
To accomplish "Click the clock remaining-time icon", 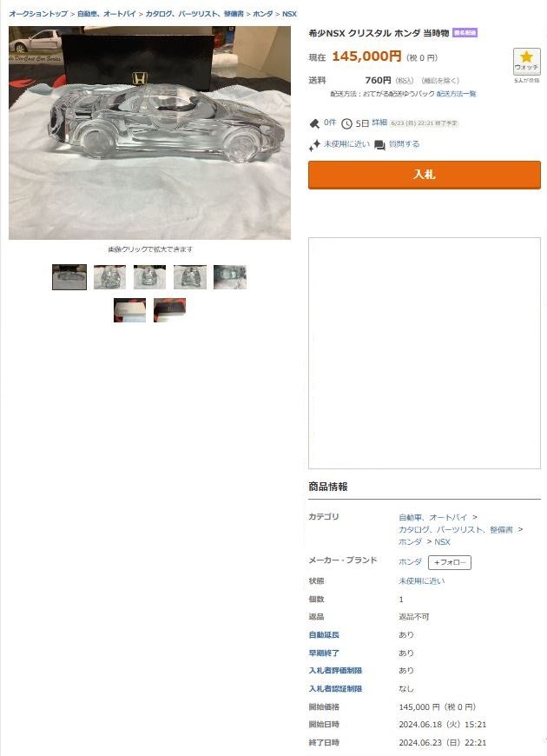I will 346,124.
